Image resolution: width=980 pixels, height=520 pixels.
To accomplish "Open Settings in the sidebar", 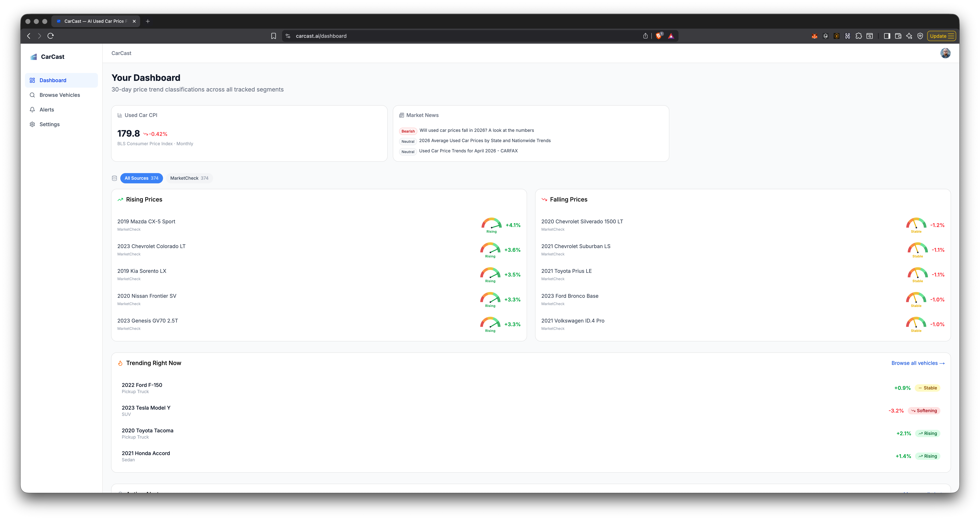I will pyautogui.click(x=61, y=124).
